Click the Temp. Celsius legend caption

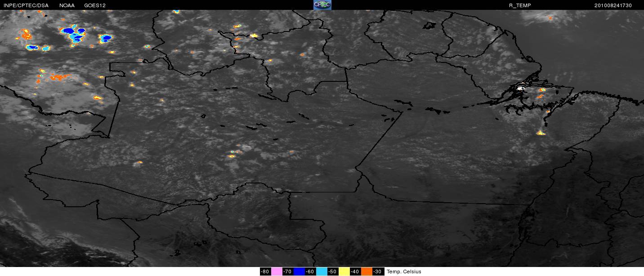(x=404, y=272)
